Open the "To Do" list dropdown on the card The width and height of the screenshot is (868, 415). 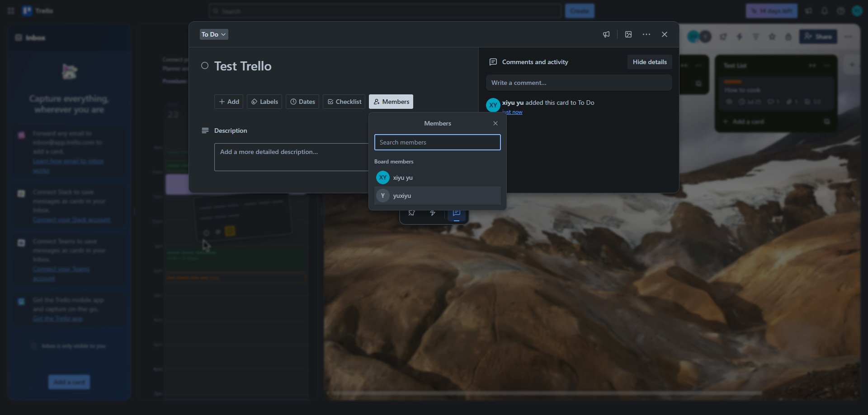214,34
